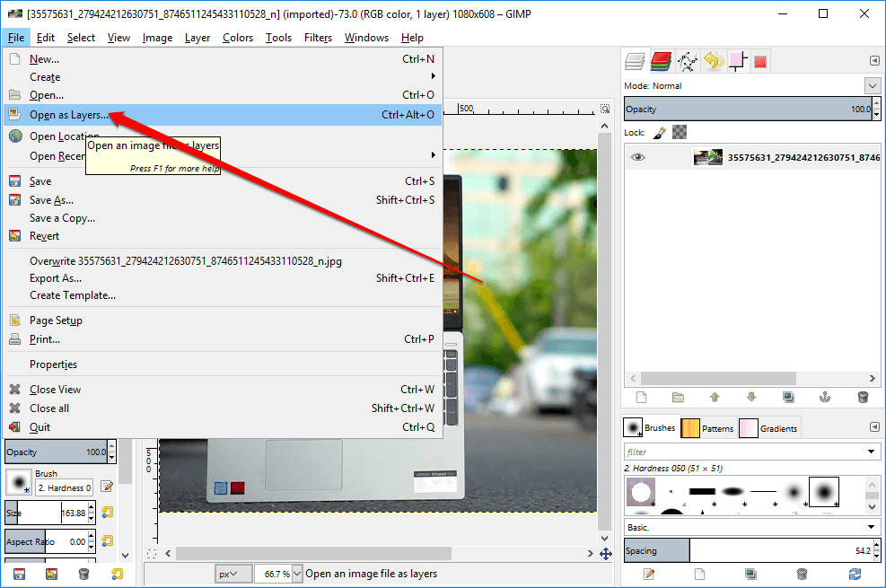The image size is (886, 588).
Task: Click the 2. Hardness brush name field
Action: pos(65,488)
